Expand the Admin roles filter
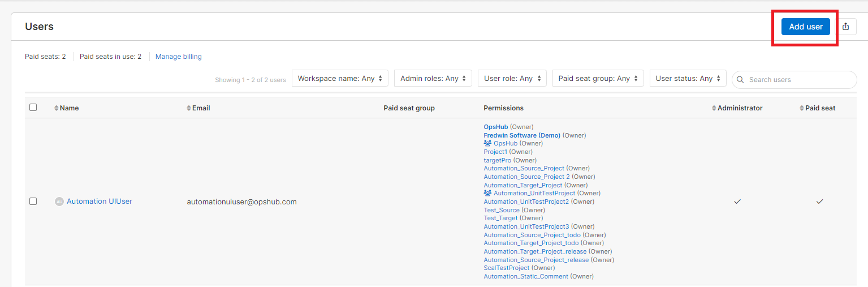Screen dimensions: 868x287 [433, 79]
